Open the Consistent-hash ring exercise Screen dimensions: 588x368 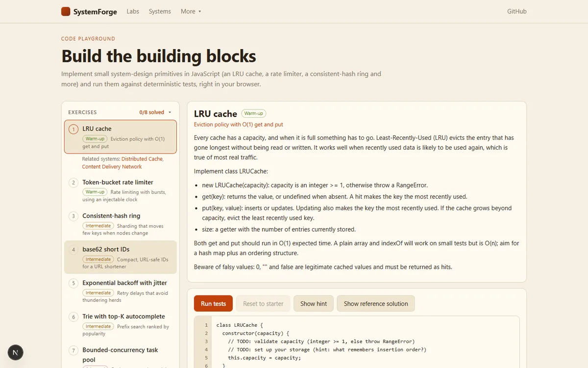pyautogui.click(x=121, y=224)
